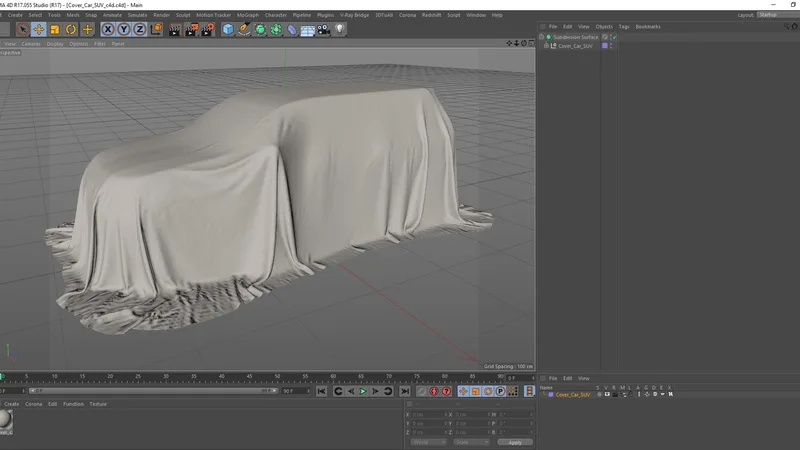The height and width of the screenshot is (450, 800).
Task: Toggle Subdivision Surface green enable checkmark
Action: (614, 37)
